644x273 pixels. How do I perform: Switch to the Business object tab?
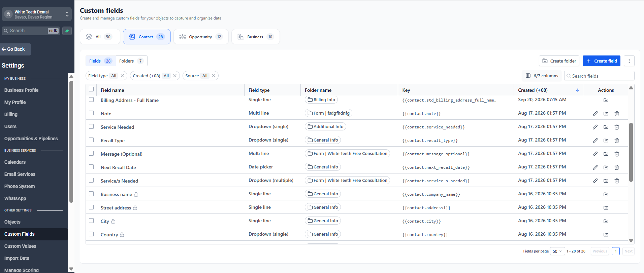(256, 37)
